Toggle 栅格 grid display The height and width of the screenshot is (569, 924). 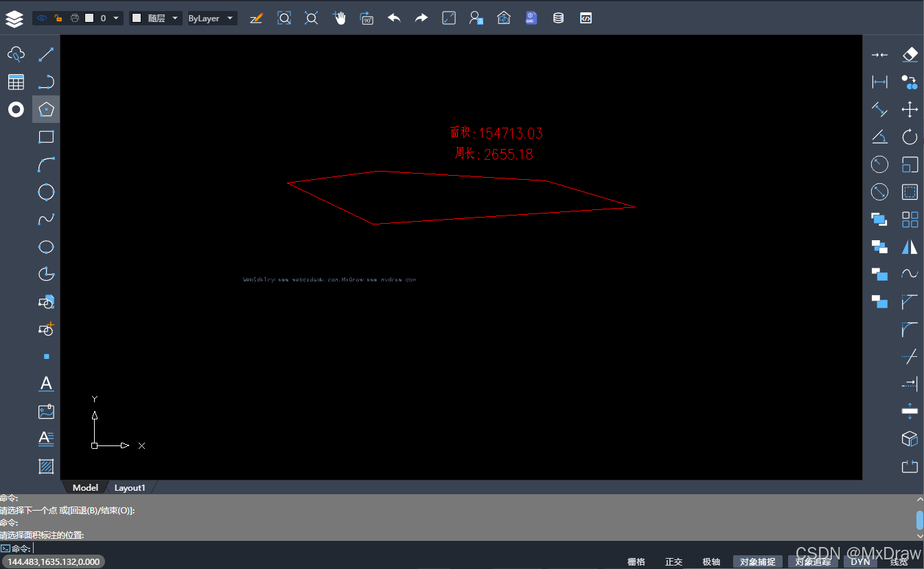636,561
